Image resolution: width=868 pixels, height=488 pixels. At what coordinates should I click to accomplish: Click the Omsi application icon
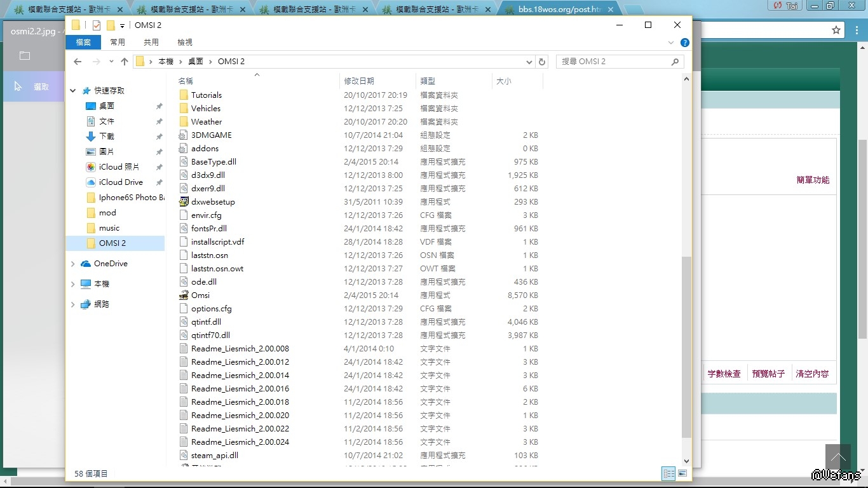tap(184, 295)
